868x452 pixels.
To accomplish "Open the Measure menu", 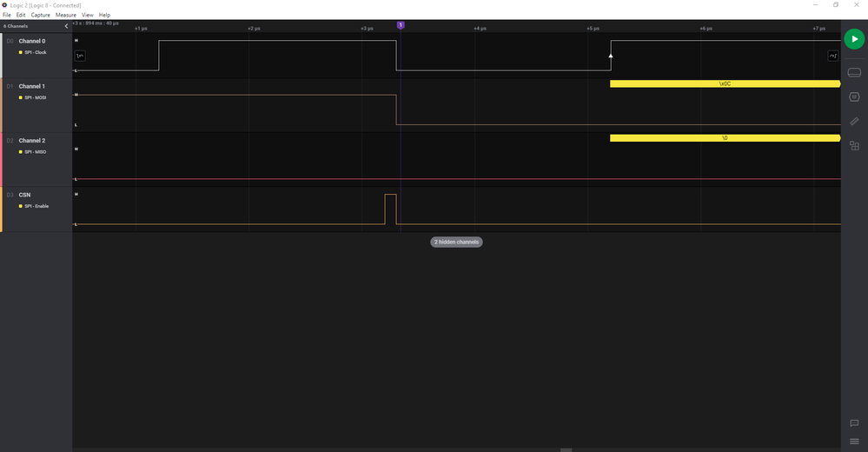I will pyautogui.click(x=66, y=15).
